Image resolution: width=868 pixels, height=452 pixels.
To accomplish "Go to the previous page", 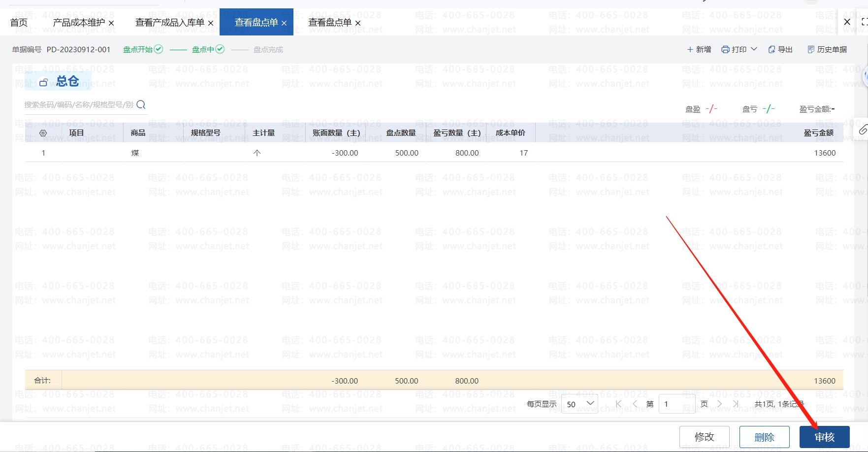I will point(635,404).
